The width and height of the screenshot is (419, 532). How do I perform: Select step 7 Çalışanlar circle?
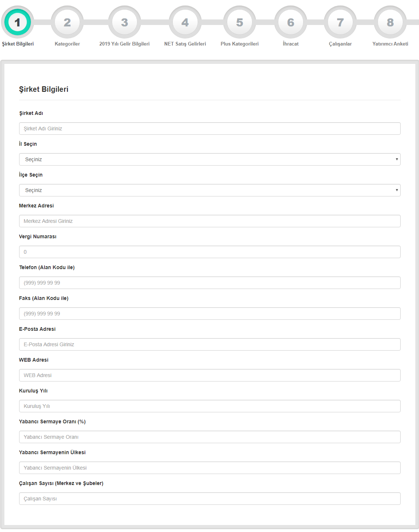(x=340, y=22)
